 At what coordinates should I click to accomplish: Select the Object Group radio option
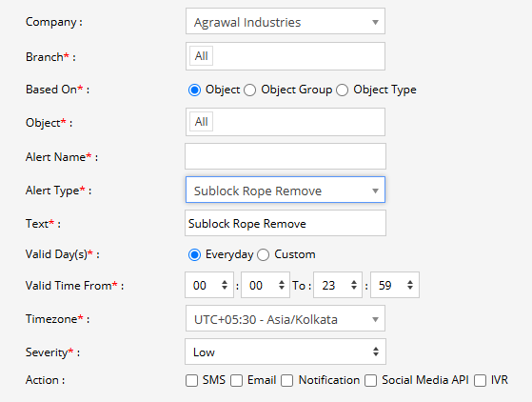coord(250,90)
